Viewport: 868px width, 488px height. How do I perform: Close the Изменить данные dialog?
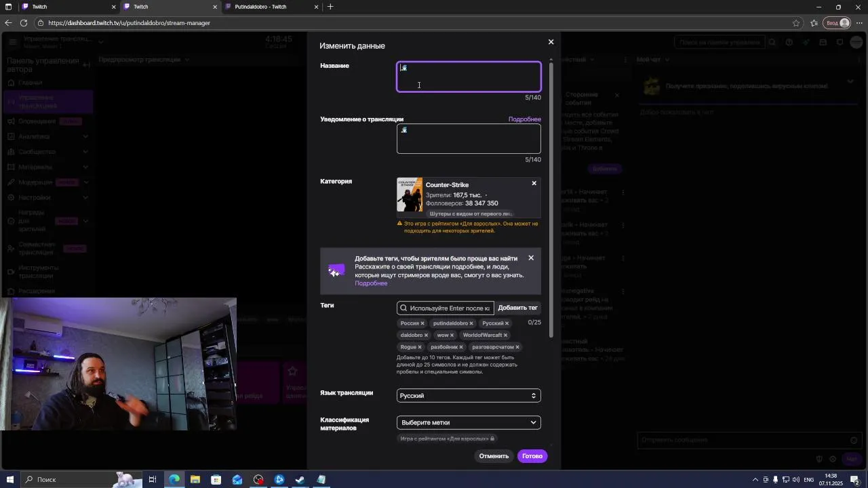[551, 42]
